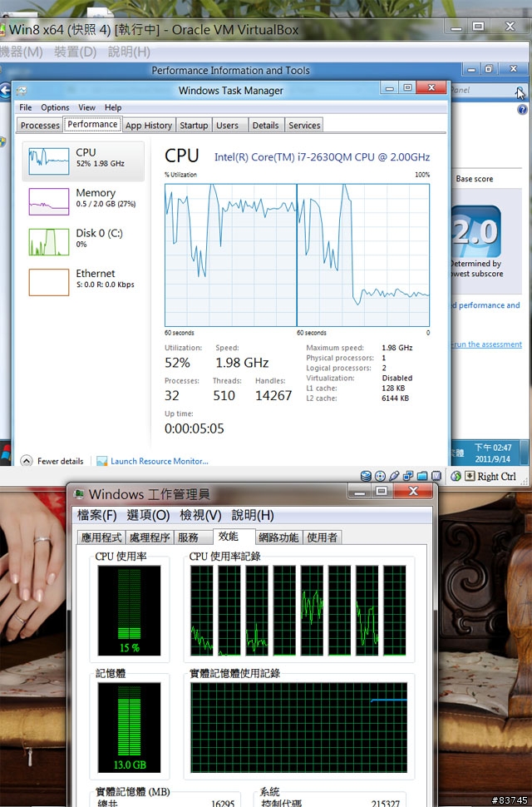Open the View menu in Windows Task Manager
Viewport: 532px width, 807px height.
click(x=86, y=107)
